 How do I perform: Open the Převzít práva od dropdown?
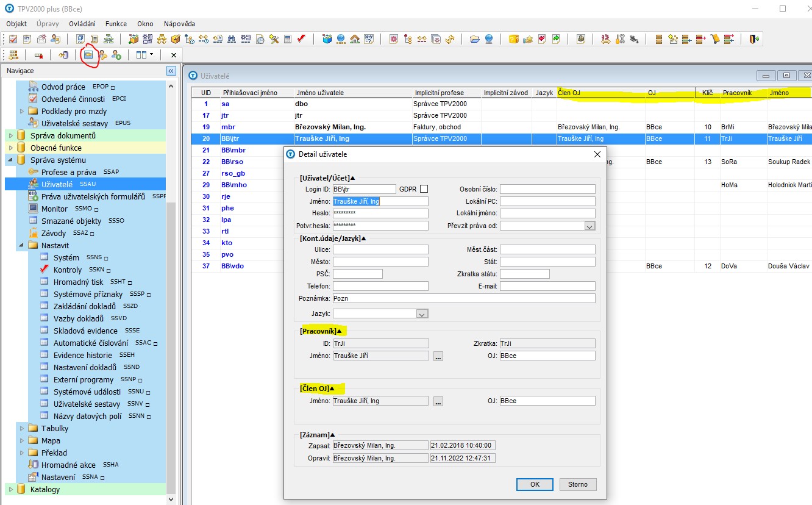click(x=589, y=226)
